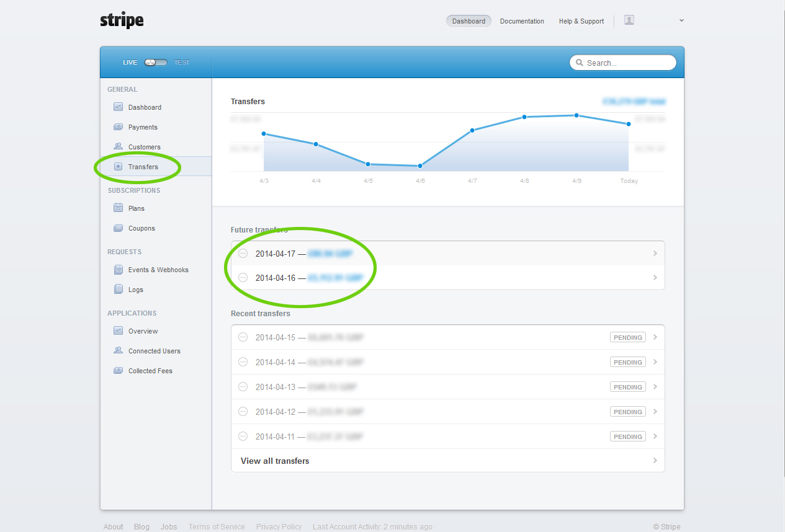The image size is (785, 532).
Task: Click PENDING badge on 2014-04-15 transfer
Action: [x=628, y=337]
